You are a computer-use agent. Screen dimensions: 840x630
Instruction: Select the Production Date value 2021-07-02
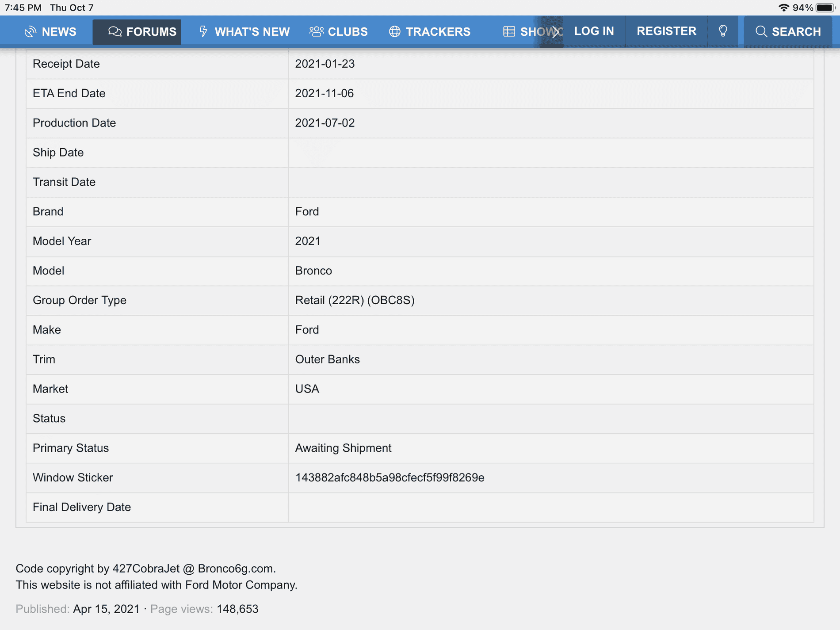[325, 123]
